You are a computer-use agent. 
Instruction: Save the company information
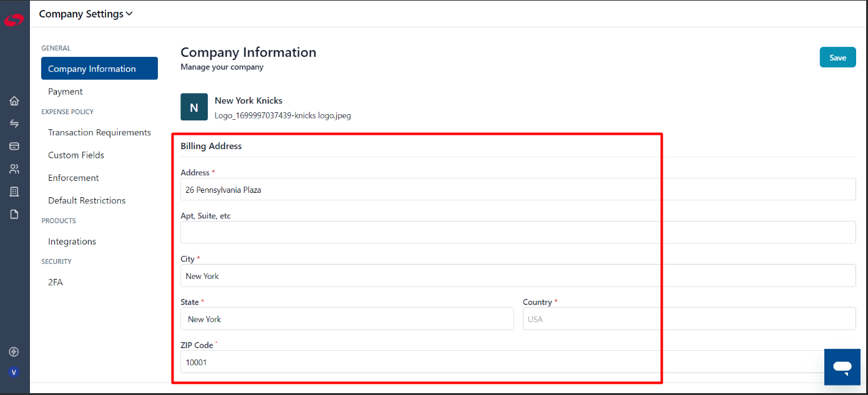(x=837, y=57)
